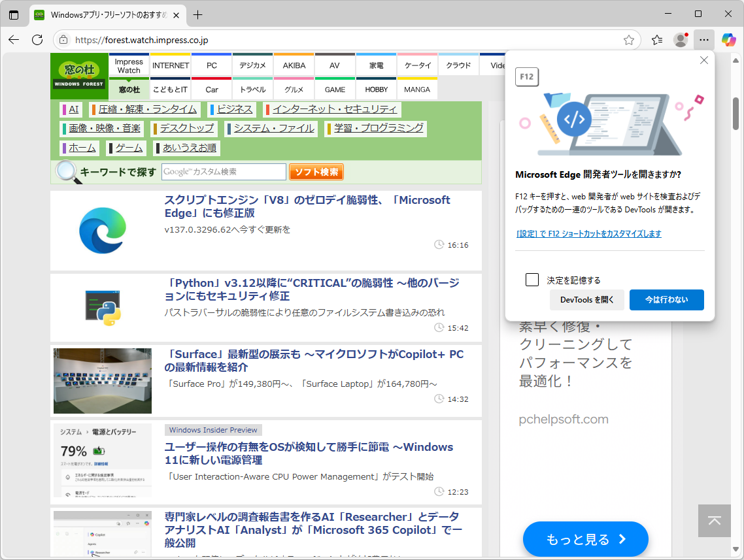744x560 pixels.
Task: Click the magnifying glass search icon
Action: click(x=65, y=171)
